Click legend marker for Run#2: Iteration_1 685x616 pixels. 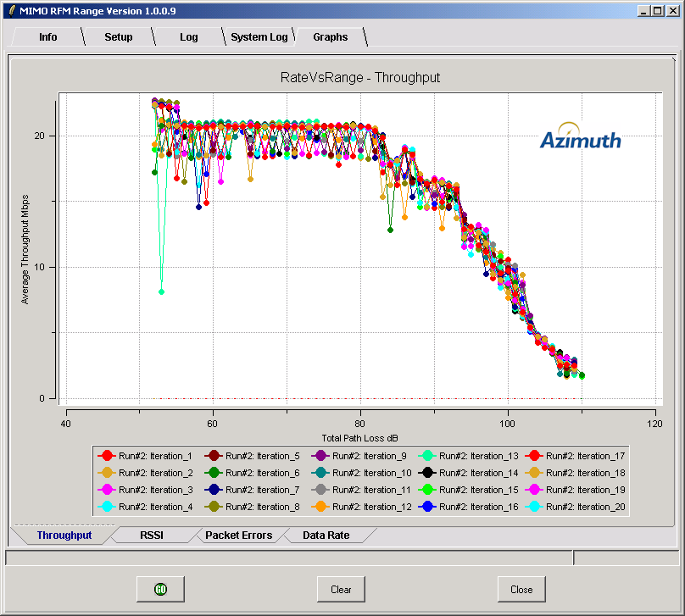[107, 456]
